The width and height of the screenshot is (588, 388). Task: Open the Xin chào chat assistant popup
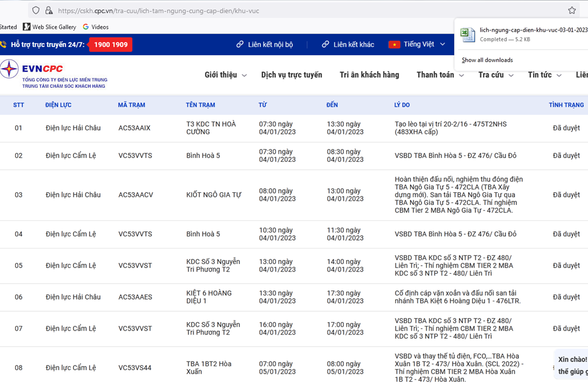[571, 365]
